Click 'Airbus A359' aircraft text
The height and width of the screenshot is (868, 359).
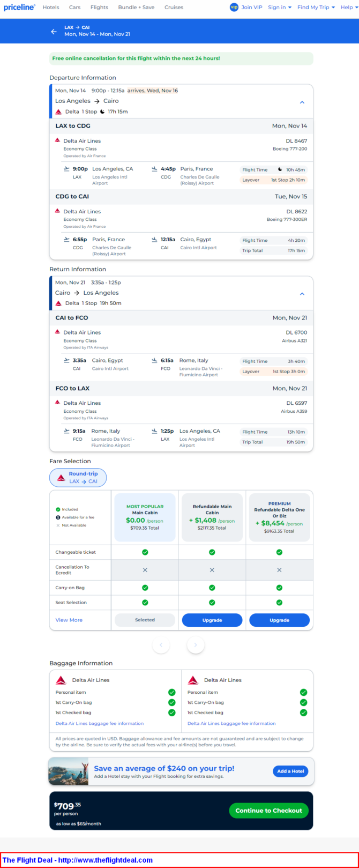[x=294, y=411]
